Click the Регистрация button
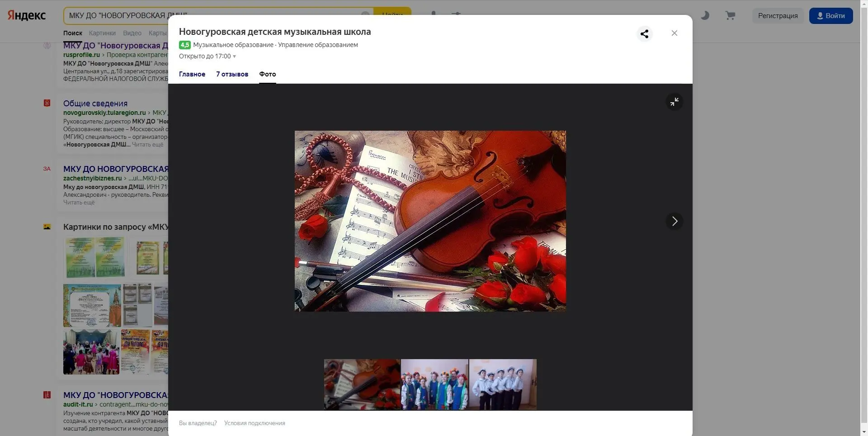This screenshot has height=436, width=868. [778, 16]
